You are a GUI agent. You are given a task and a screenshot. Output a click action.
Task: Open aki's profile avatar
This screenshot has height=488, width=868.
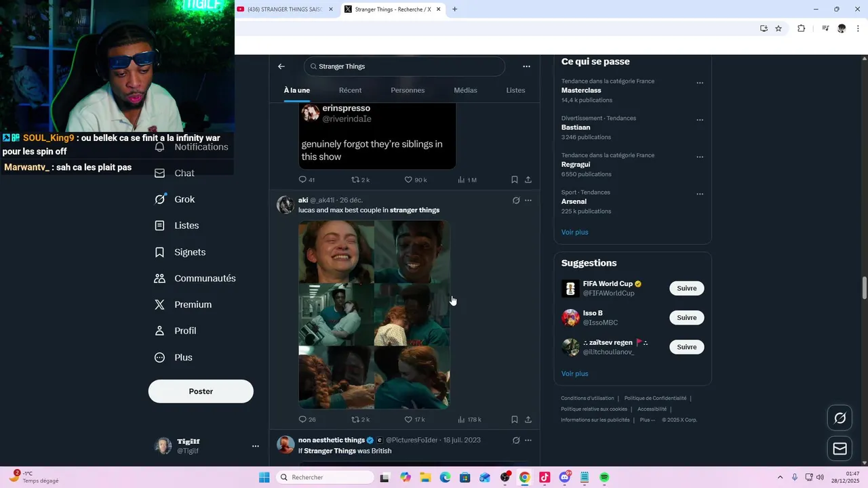[285, 205]
